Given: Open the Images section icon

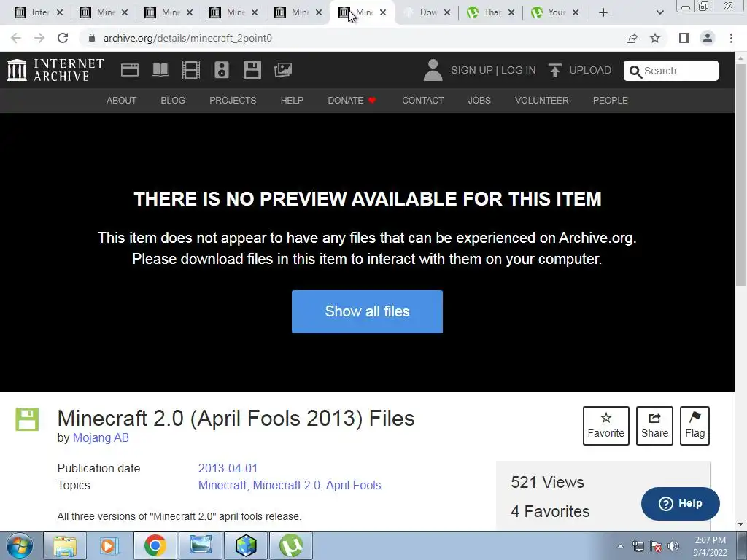Looking at the screenshot, I should pos(283,70).
